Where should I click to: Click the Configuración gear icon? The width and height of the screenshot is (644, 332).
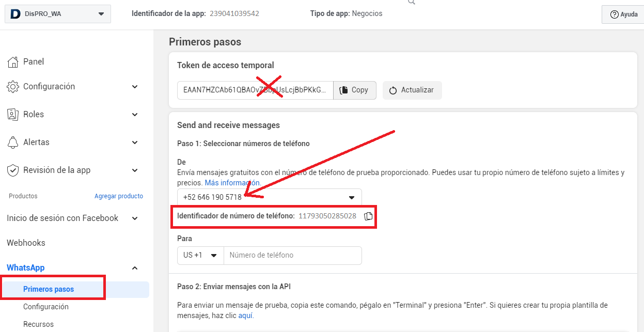(13, 87)
